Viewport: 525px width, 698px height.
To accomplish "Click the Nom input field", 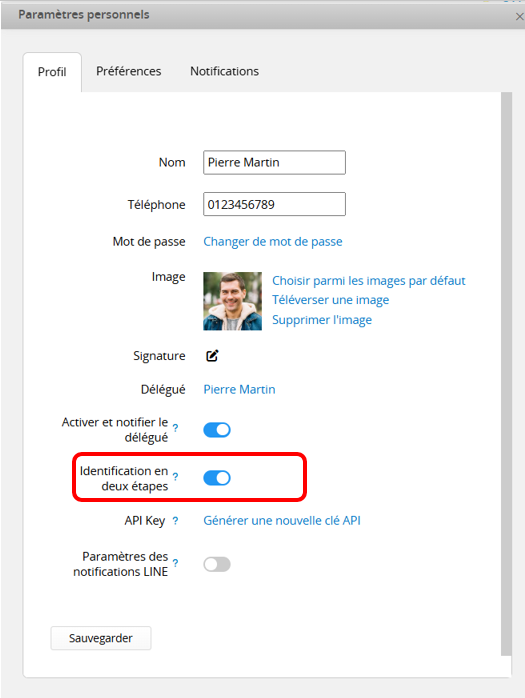I will (274, 162).
